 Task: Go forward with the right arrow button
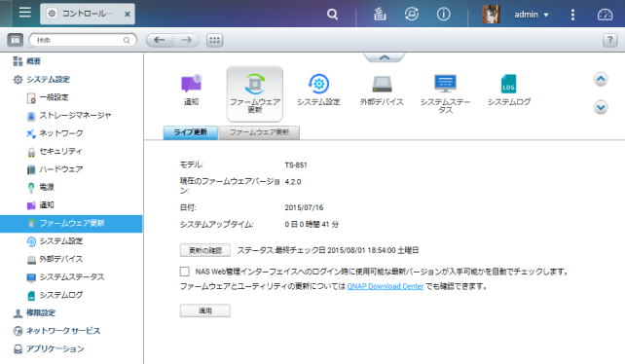tap(186, 40)
